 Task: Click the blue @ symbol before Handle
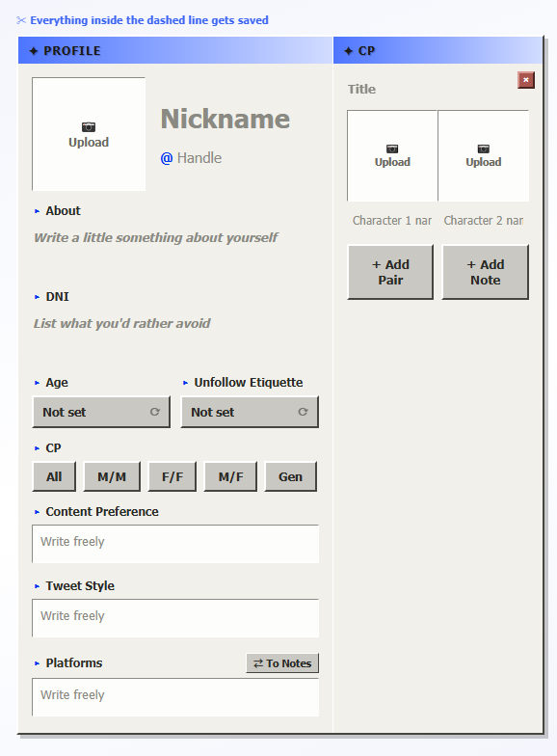click(166, 158)
